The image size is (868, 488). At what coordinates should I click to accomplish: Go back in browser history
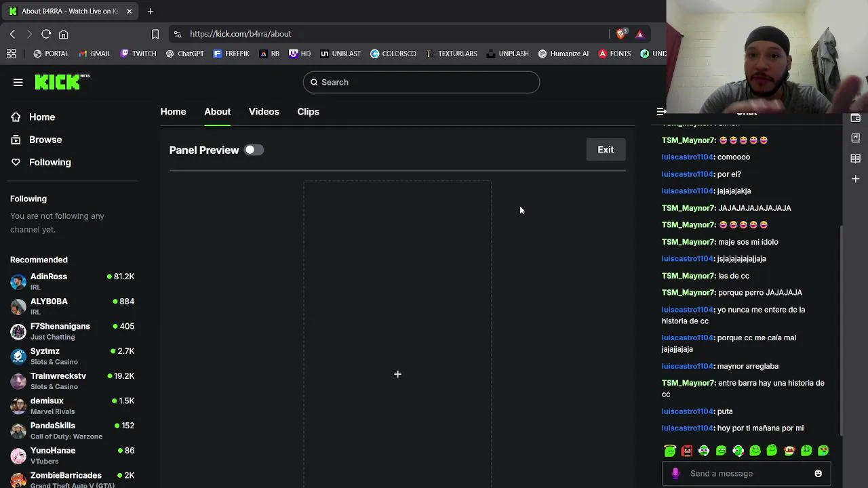click(x=12, y=34)
